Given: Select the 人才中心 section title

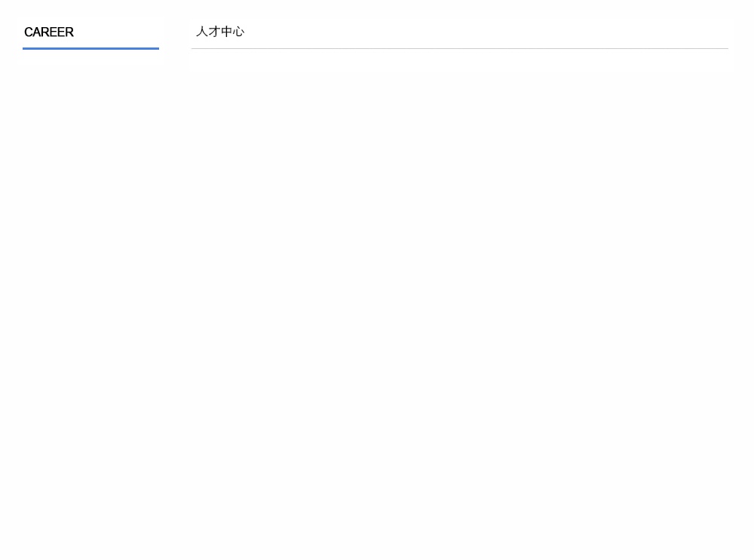Looking at the screenshot, I should tap(220, 32).
